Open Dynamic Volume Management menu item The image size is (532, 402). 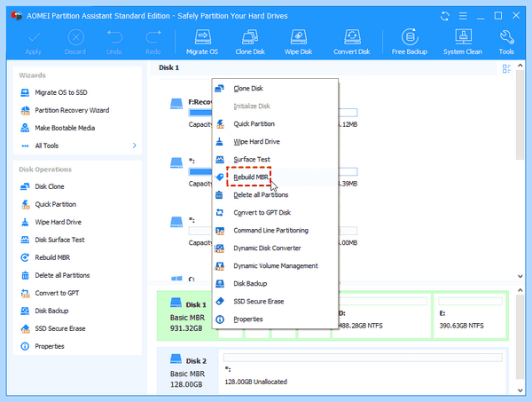coord(275,266)
